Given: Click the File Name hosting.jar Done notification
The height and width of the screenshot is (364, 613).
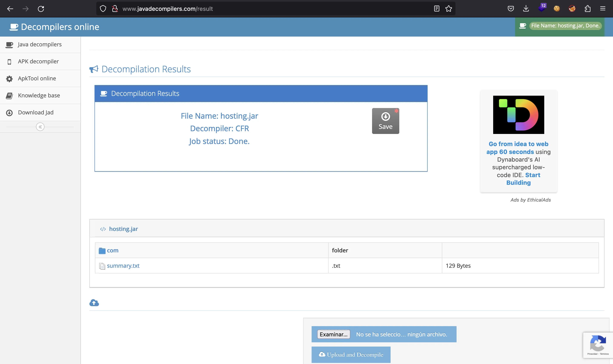Looking at the screenshot, I should click(565, 26).
